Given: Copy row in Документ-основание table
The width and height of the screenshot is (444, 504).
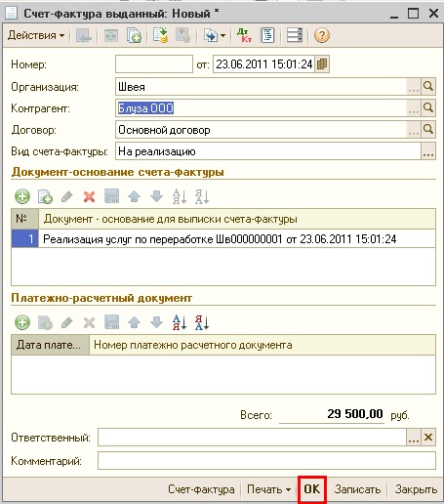Looking at the screenshot, I should pyautogui.click(x=45, y=196).
